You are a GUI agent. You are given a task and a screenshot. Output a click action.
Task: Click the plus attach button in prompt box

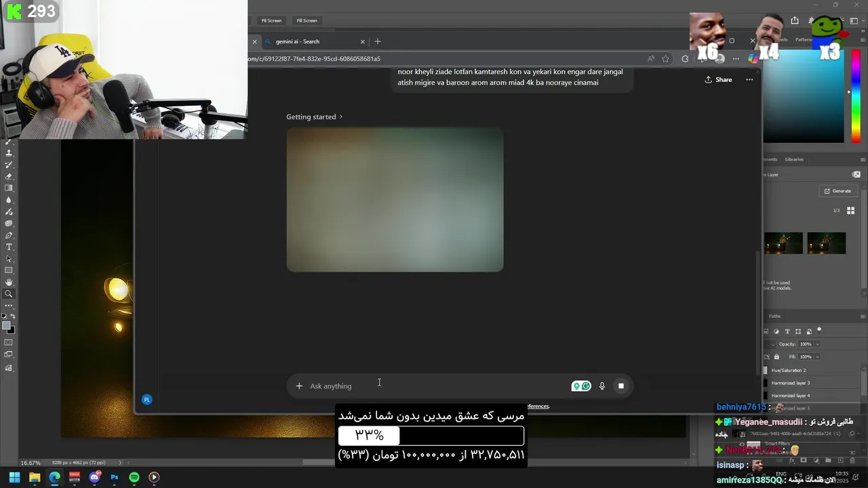(x=299, y=386)
